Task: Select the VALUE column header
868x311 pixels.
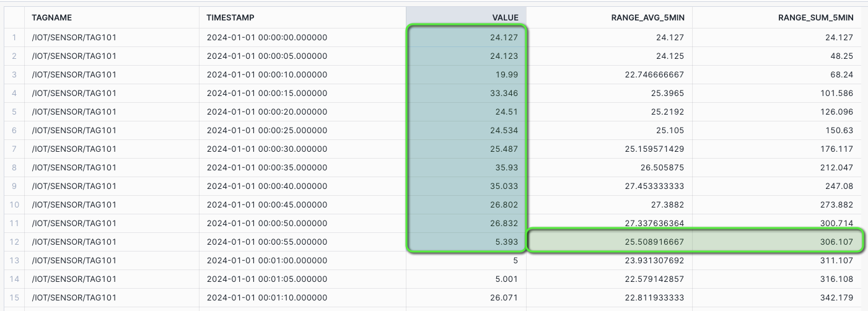Action: pos(466,17)
